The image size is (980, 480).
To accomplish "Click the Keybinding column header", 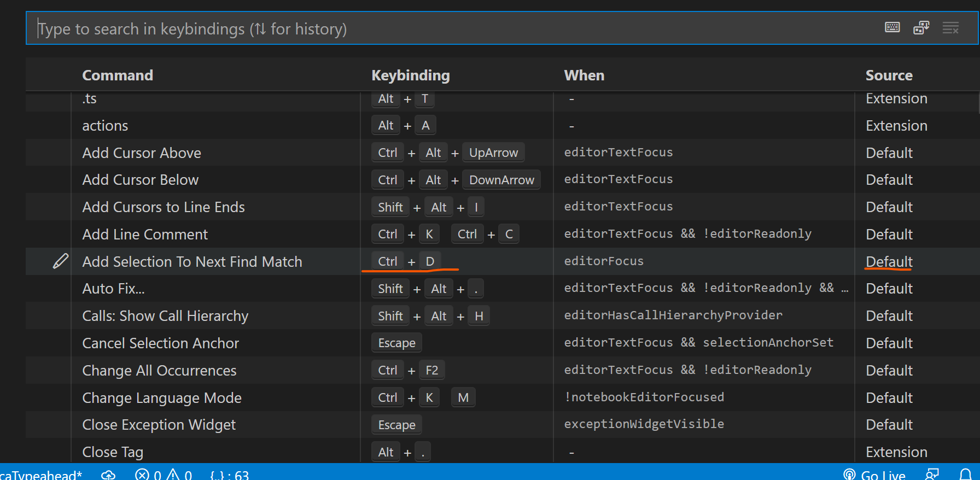I will 411,75.
